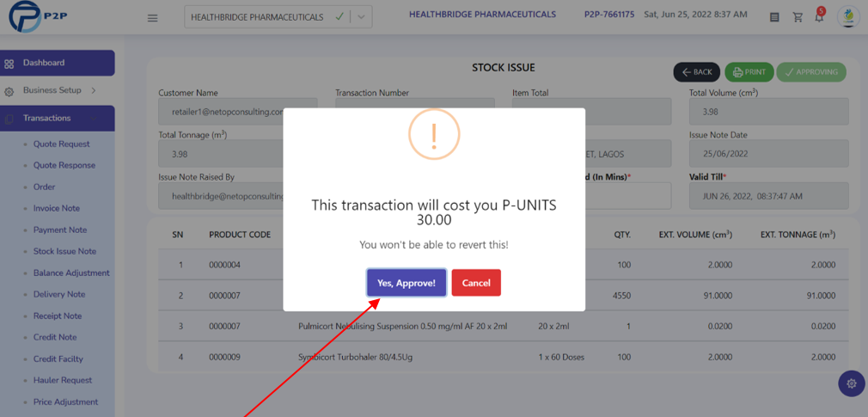
Task: Collapse the Transactions menu section
Action: tap(58, 119)
